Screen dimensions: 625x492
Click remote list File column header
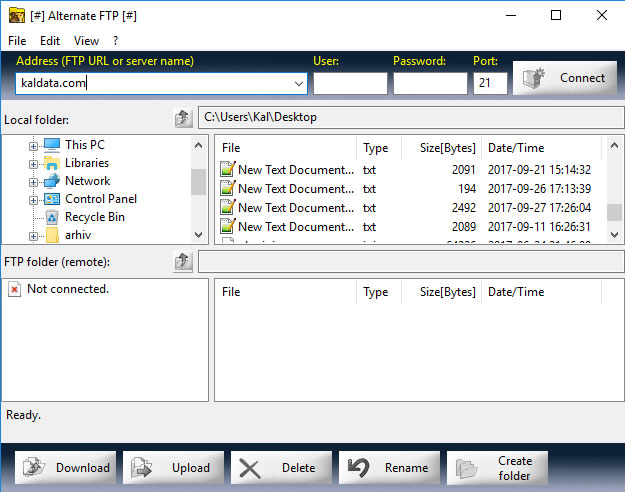pyautogui.click(x=286, y=292)
